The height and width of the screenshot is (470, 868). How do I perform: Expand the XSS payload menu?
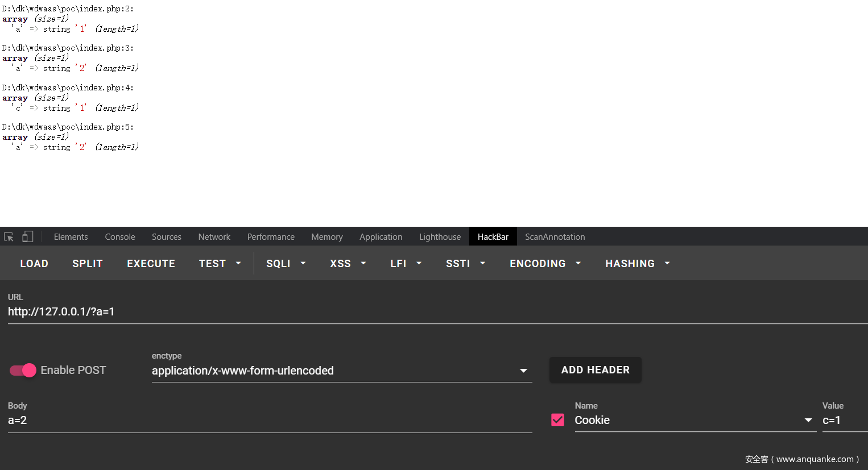348,264
